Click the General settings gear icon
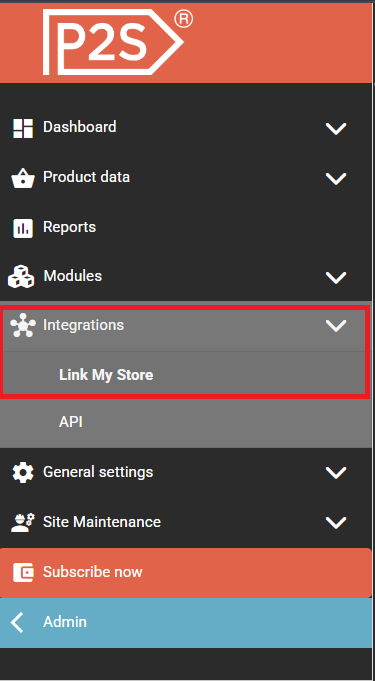 coord(23,473)
